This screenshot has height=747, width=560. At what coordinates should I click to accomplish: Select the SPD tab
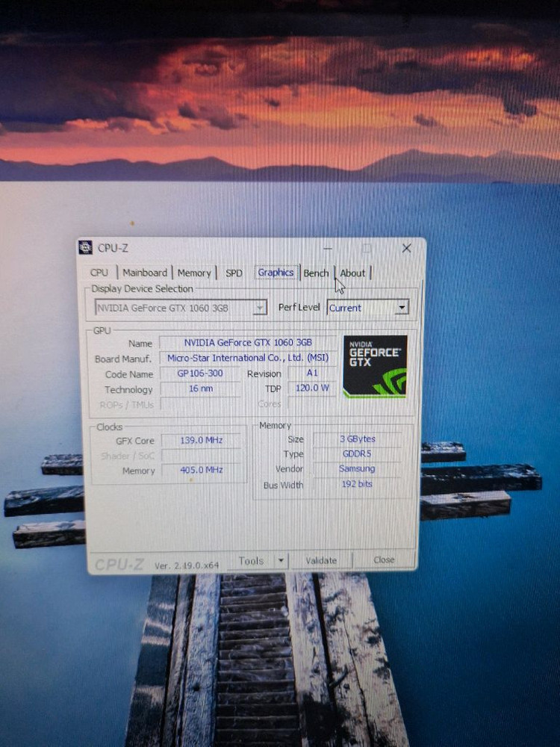pyautogui.click(x=234, y=273)
